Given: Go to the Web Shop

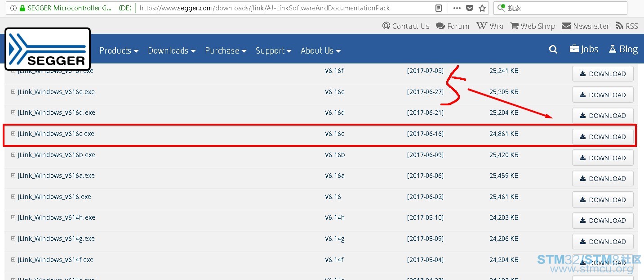Looking at the screenshot, I should tap(533, 26).
